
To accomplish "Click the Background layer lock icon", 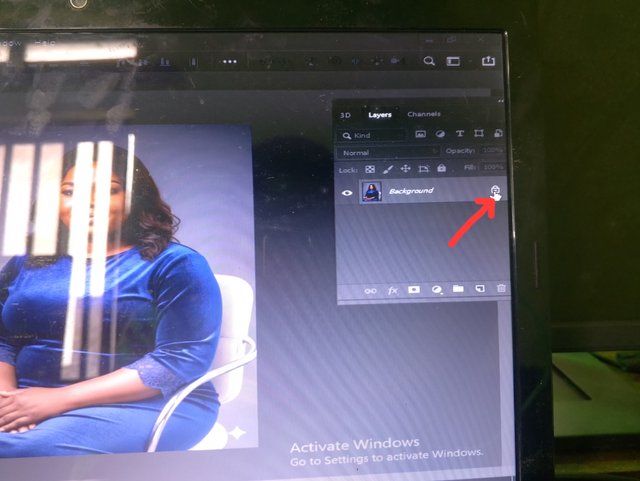I will pyautogui.click(x=495, y=190).
